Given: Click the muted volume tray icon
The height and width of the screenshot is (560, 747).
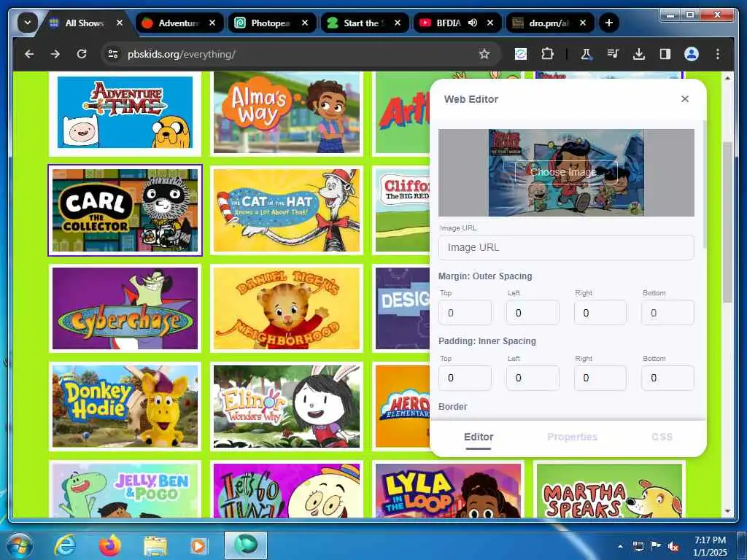Looking at the screenshot, I should [x=673, y=547].
